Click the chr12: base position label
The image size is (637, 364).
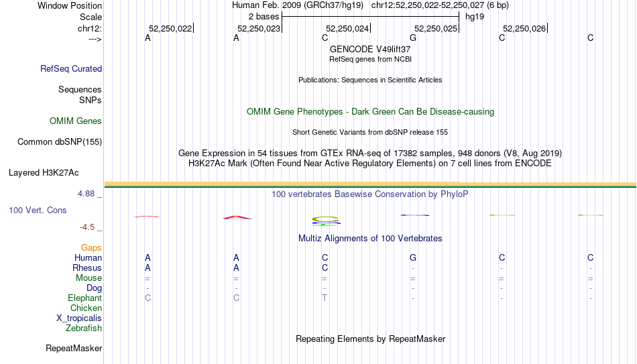[x=90, y=29]
